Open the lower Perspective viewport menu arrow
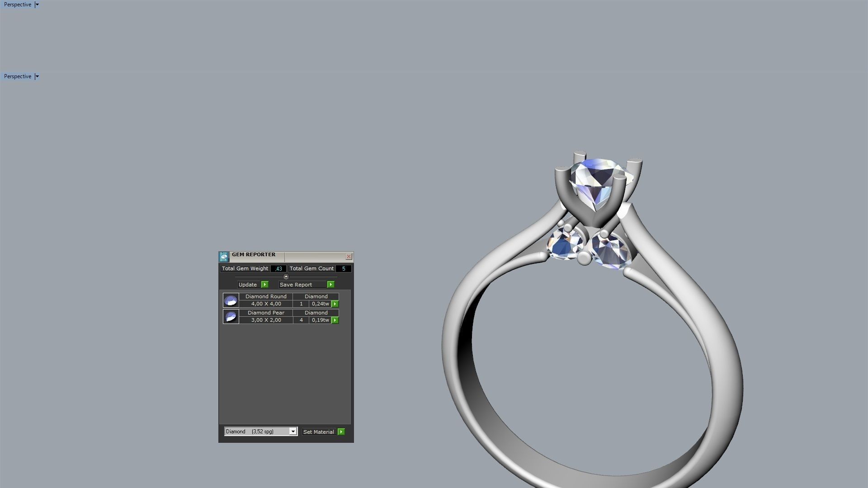This screenshot has width=868, height=488. tap(37, 76)
